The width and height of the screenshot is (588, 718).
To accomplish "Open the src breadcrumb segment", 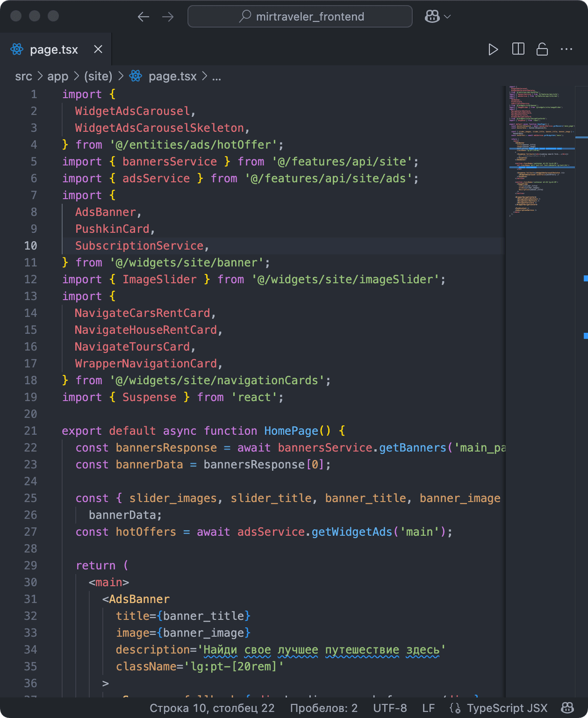I will click(24, 76).
